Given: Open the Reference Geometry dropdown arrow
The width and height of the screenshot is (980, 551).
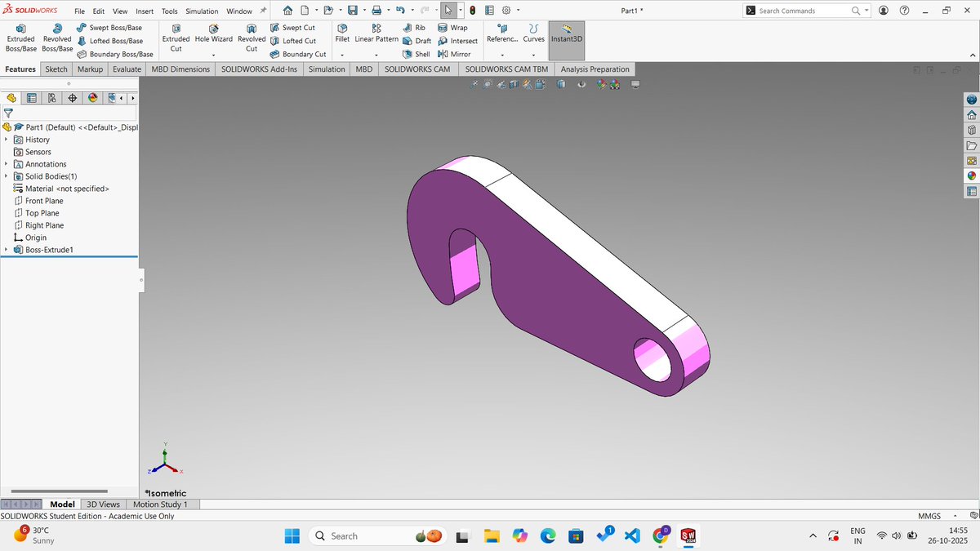Looking at the screenshot, I should (501, 55).
